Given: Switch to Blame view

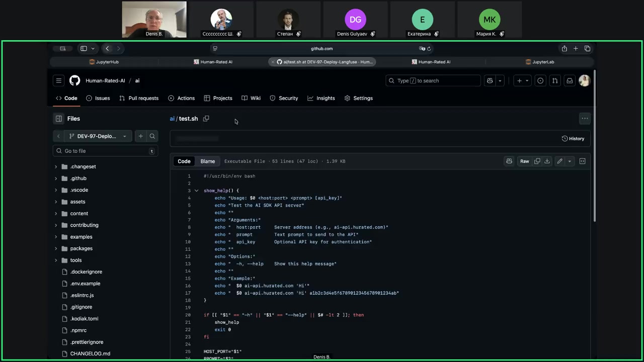Looking at the screenshot, I should tap(207, 161).
